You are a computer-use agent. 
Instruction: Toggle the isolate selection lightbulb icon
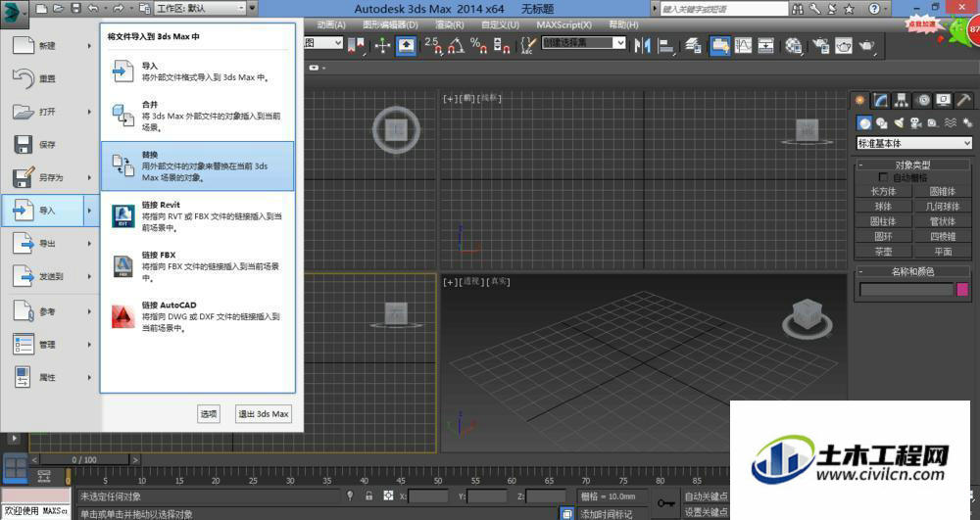(x=350, y=496)
